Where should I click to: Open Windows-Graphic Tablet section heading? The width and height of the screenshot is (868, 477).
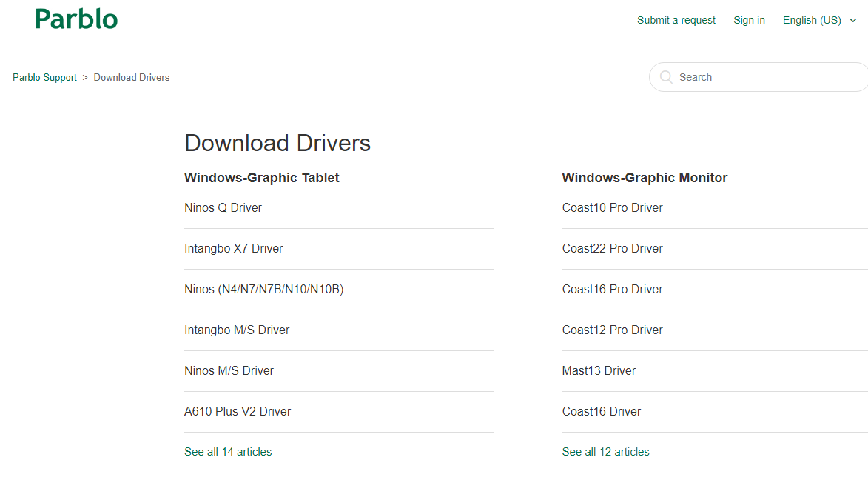tap(262, 178)
